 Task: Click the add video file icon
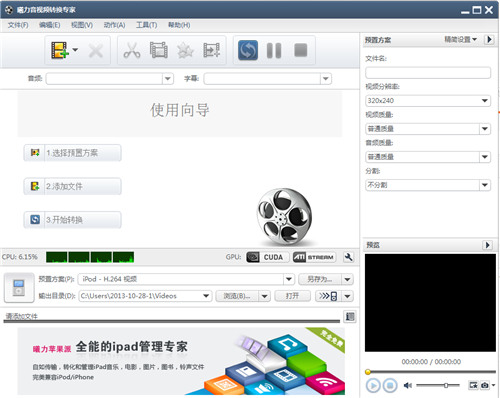(x=60, y=50)
